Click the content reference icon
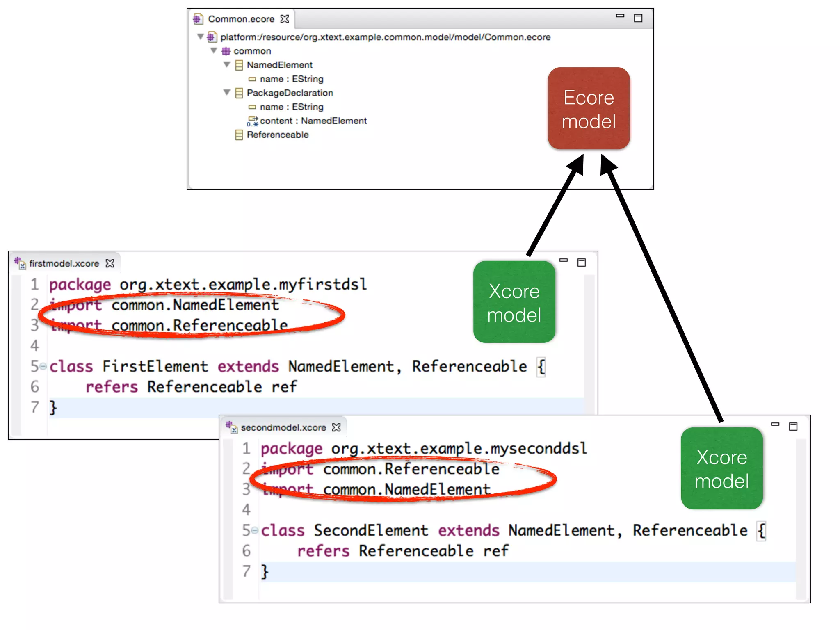This screenshot has height=630, width=840. [252, 121]
